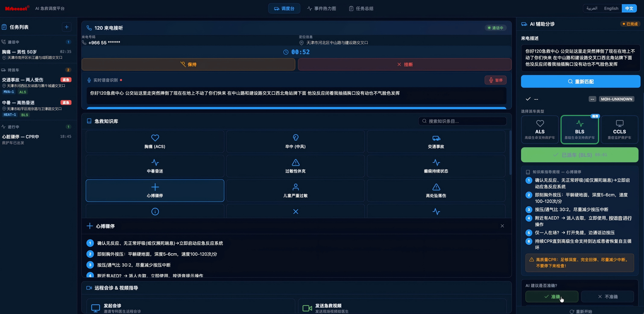This screenshot has height=314, width=644.
Task: Open the 事件热力图 tab
Action: coord(322,8)
